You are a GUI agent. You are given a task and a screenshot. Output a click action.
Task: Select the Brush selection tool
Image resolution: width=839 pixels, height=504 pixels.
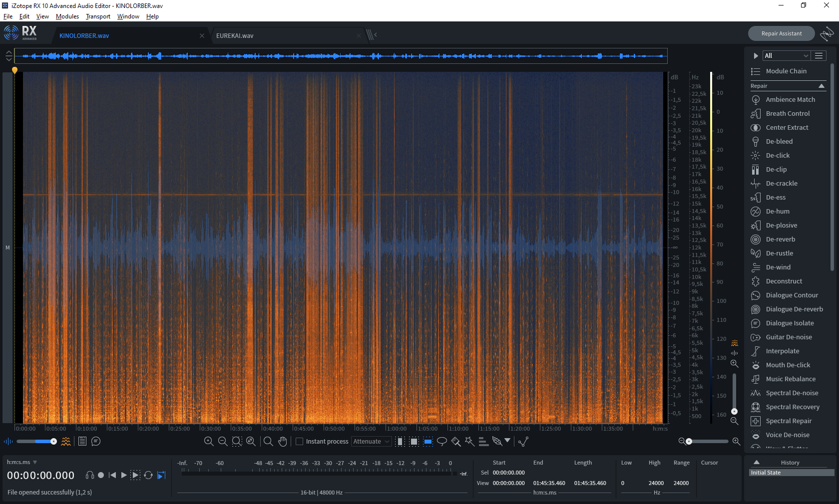pos(455,442)
